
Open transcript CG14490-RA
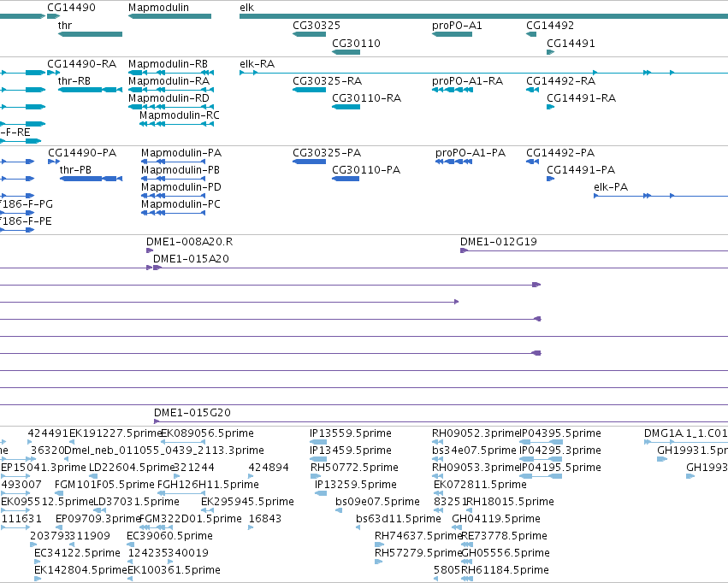[x=82, y=63]
